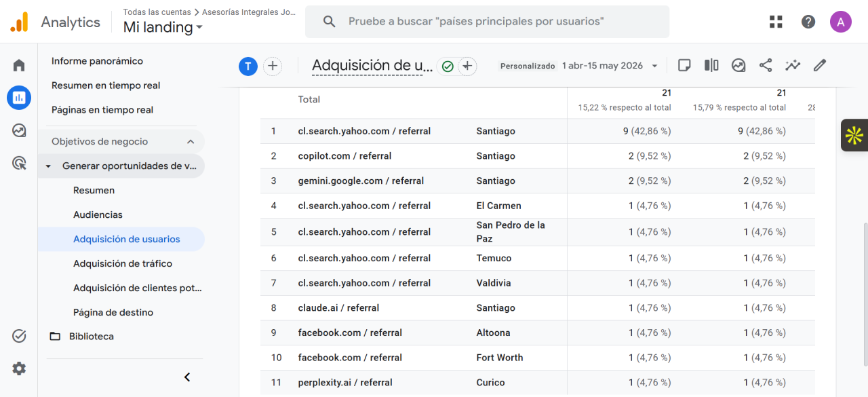The width and height of the screenshot is (868, 397).
Task: Open the Admin gear icon
Action: point(19,368)
